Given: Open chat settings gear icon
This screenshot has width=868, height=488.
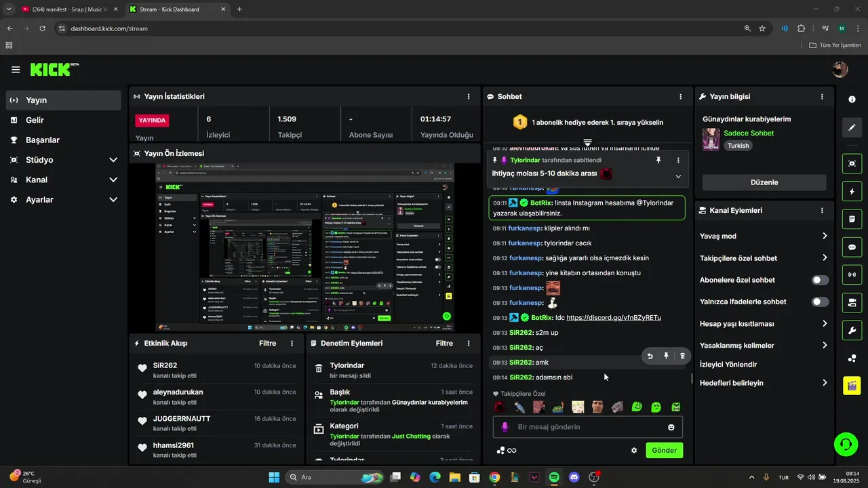Looking at the screenshot, I should [634, 450].
